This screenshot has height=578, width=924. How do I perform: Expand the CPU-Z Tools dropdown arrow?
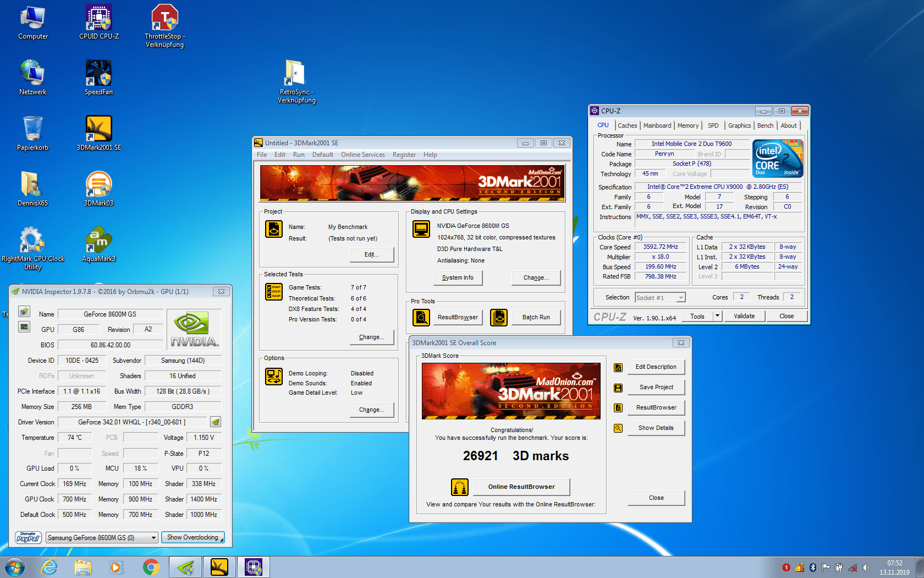point(717,316)
